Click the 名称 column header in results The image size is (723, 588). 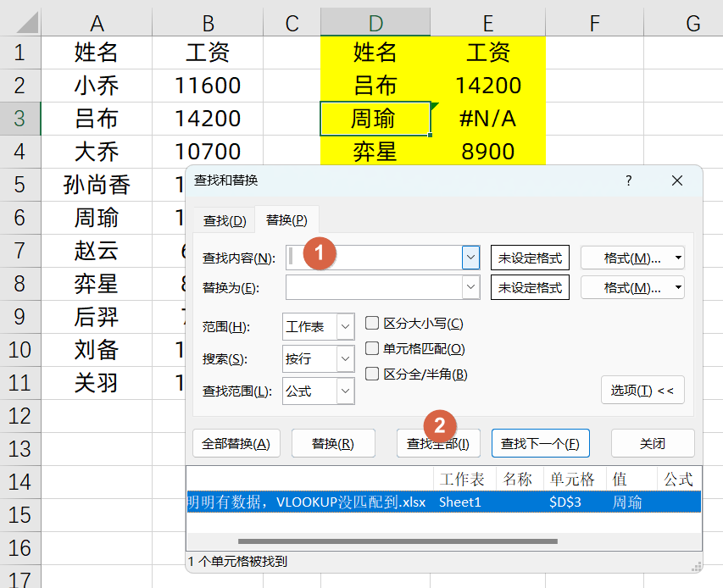[x=519, y=479]
